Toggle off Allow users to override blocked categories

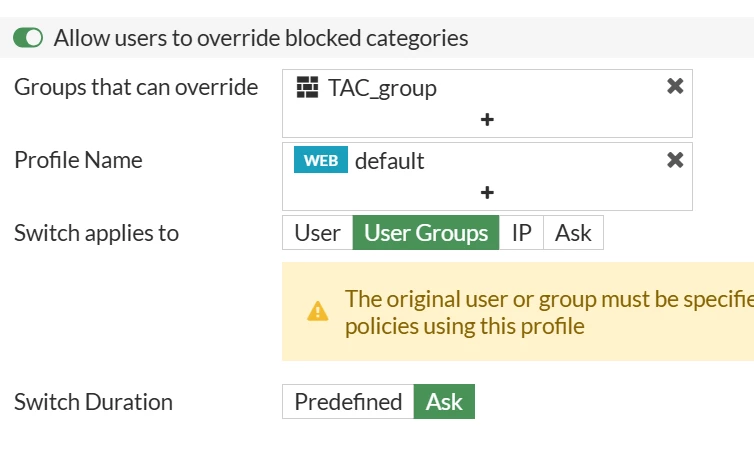click(28, 38)
